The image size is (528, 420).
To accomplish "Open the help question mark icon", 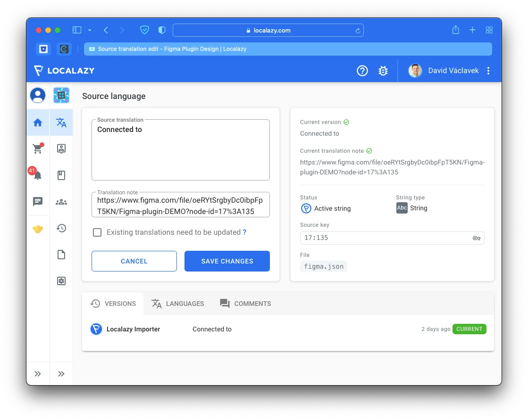I will [362, 71].
